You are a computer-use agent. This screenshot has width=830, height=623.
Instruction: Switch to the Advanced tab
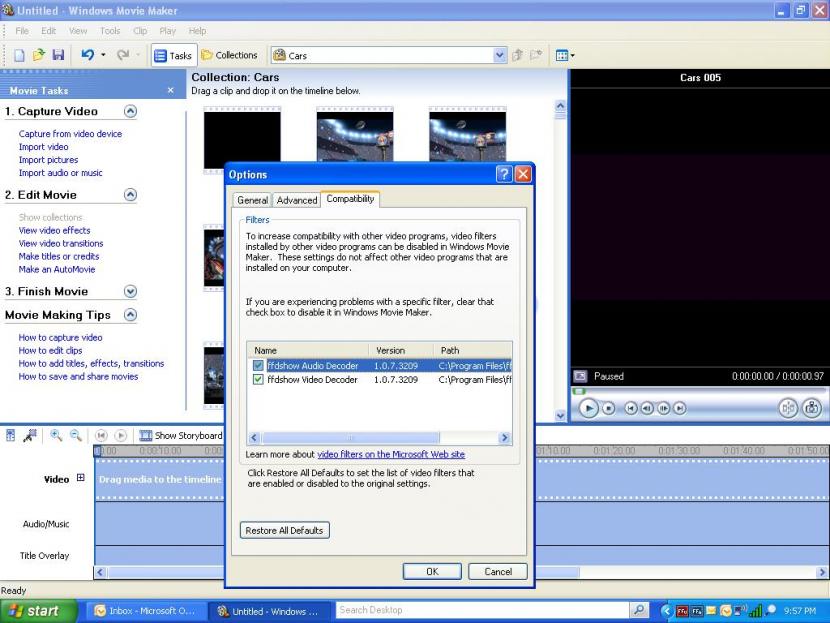(x=297, y=200)
